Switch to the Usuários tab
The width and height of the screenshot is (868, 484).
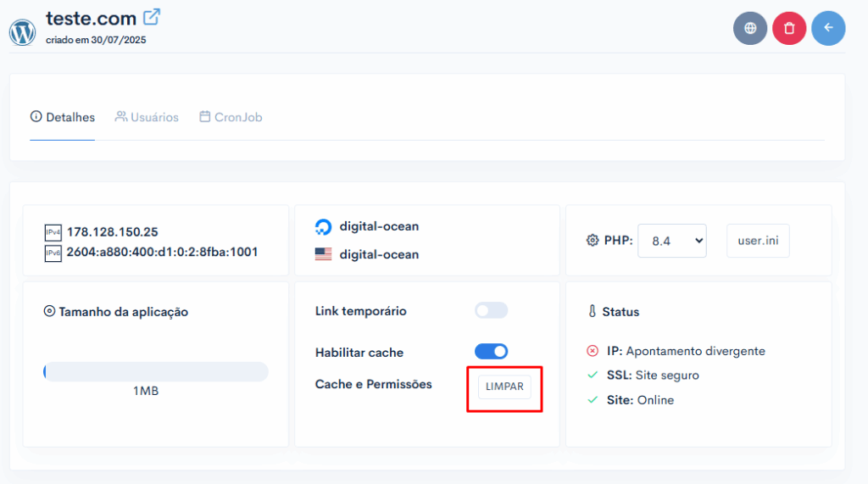click(147, 118)
